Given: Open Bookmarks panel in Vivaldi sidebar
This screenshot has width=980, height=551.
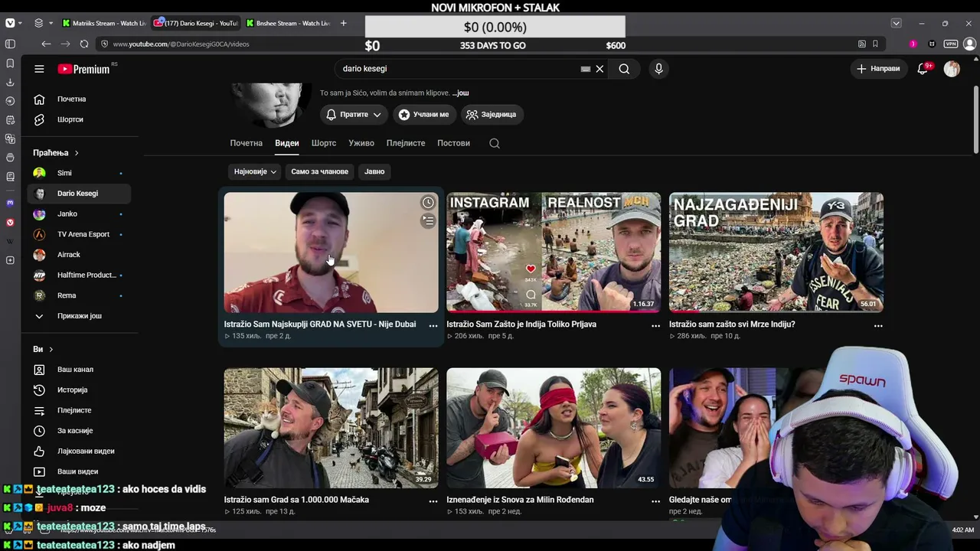Looking at the screenshot, I should (x=10, y=64).
